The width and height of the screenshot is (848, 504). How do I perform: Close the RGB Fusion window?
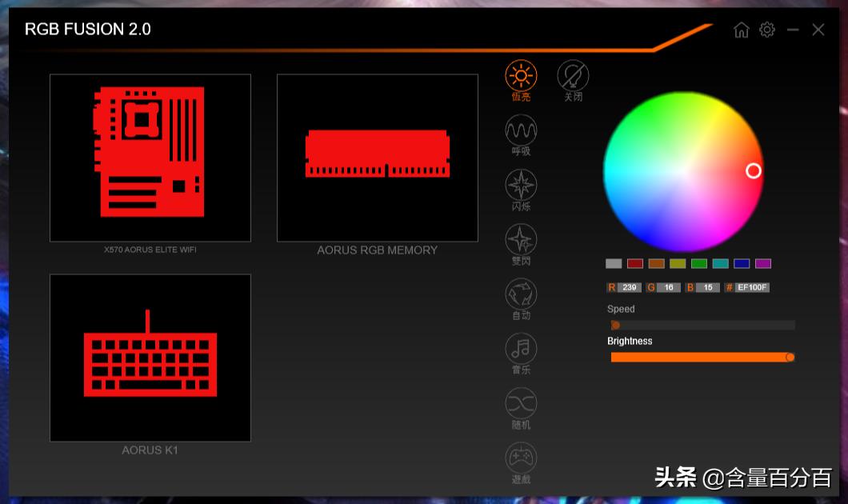pyautogui.click(x=818, y=30)
